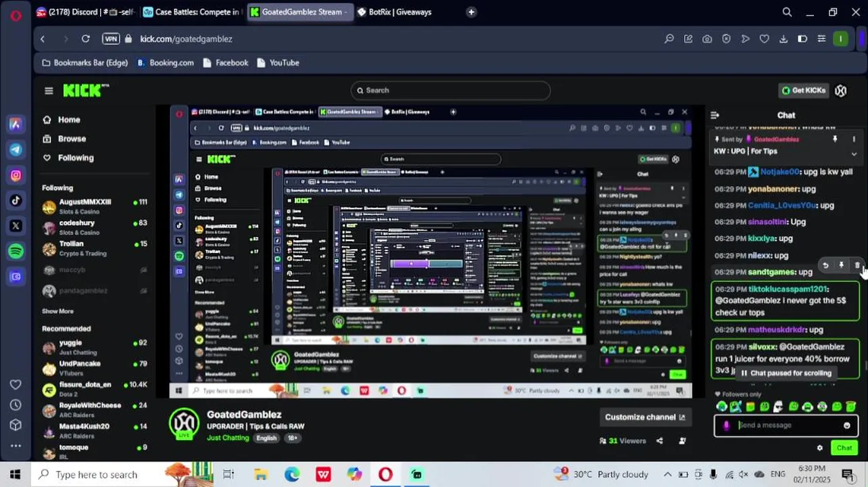Screen dimensions: 868x487
Task: Send message with green Chat button
Action: coord(844,448)
